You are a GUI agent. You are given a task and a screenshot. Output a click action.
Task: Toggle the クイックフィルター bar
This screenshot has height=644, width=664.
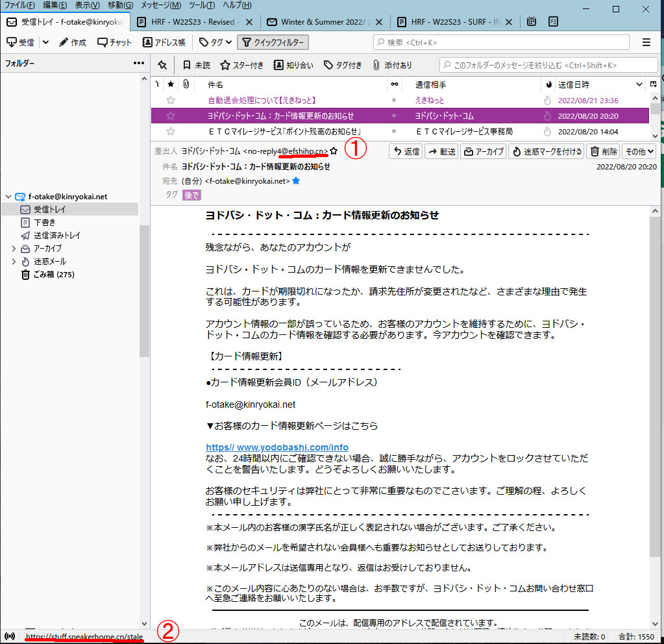click(273, 42)
